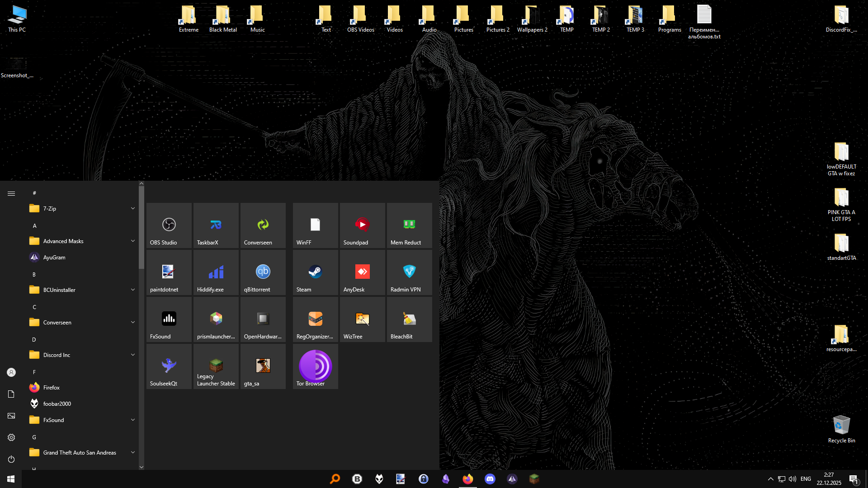Image resolution: width=868 pixels, height=488 pixels.
Task: Open the BleachBit tile
Action: tap(409, 319)
